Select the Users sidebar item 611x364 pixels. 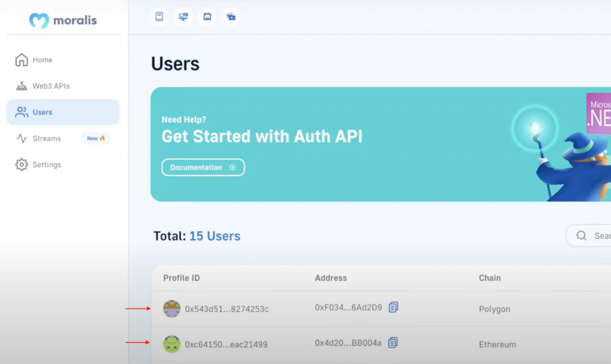point(63,112)
